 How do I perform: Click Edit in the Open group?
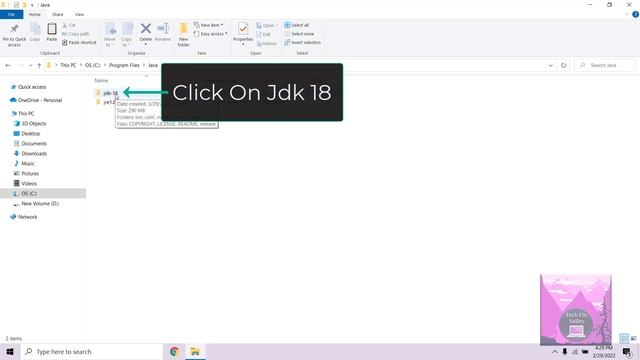(x=264, y=34)
